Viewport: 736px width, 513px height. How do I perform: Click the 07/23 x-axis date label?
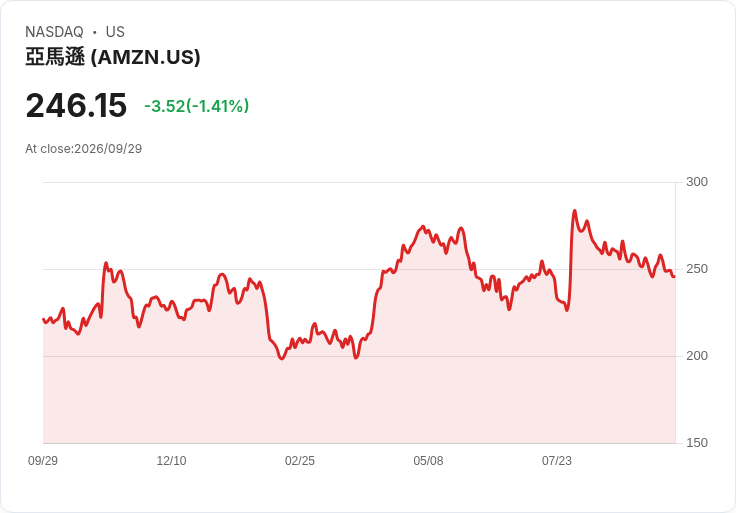[557, 461]
